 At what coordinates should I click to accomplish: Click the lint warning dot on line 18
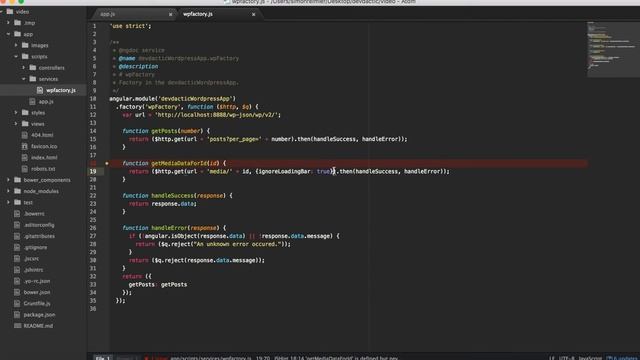(x=107, y=163)
